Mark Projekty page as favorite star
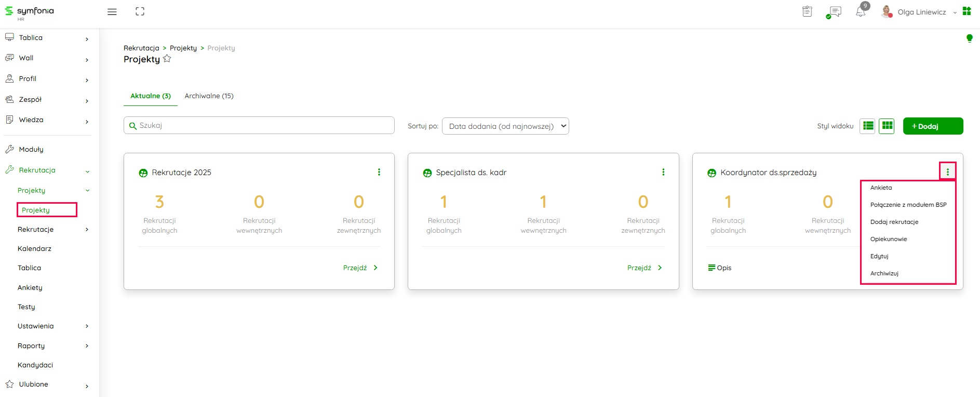The height and width of the screenshot is (397, 980). [x=167, y=59]
